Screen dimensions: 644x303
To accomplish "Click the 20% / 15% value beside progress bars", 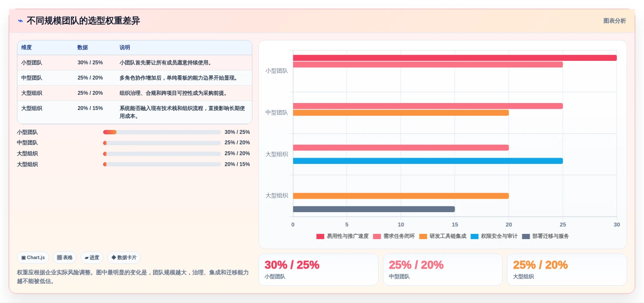I will click(x=237, y=164).
